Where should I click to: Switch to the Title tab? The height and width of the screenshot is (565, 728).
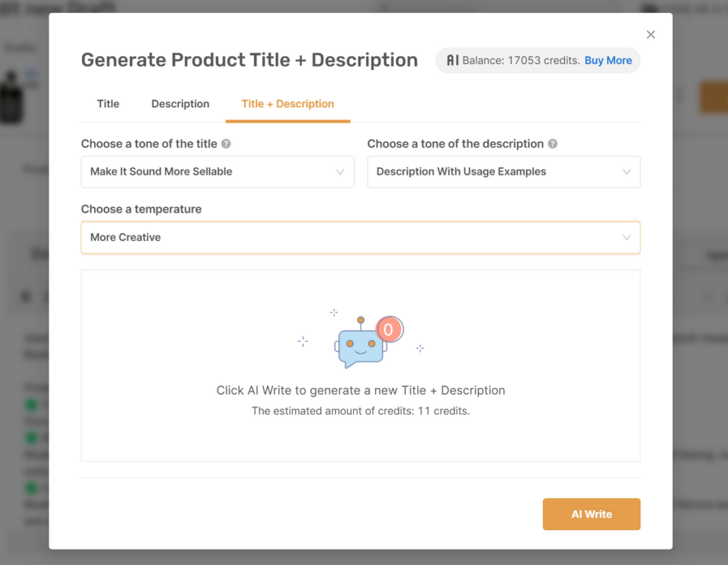tap(108, 104)
